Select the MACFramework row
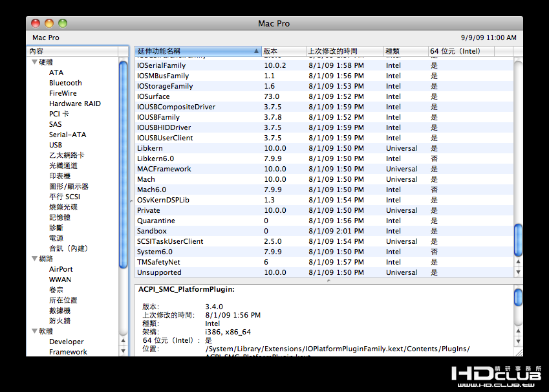This screenshot has width=549, height=392. coord(324,169)
